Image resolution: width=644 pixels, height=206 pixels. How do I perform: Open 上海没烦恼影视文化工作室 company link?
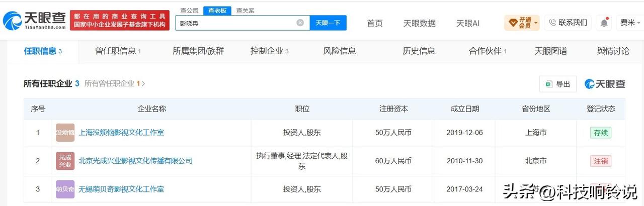[x=121, y=133]
